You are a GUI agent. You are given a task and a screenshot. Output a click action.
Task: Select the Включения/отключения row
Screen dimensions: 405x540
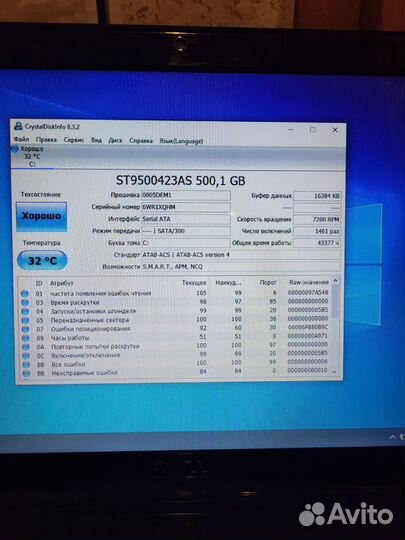(x=175, y=354)
